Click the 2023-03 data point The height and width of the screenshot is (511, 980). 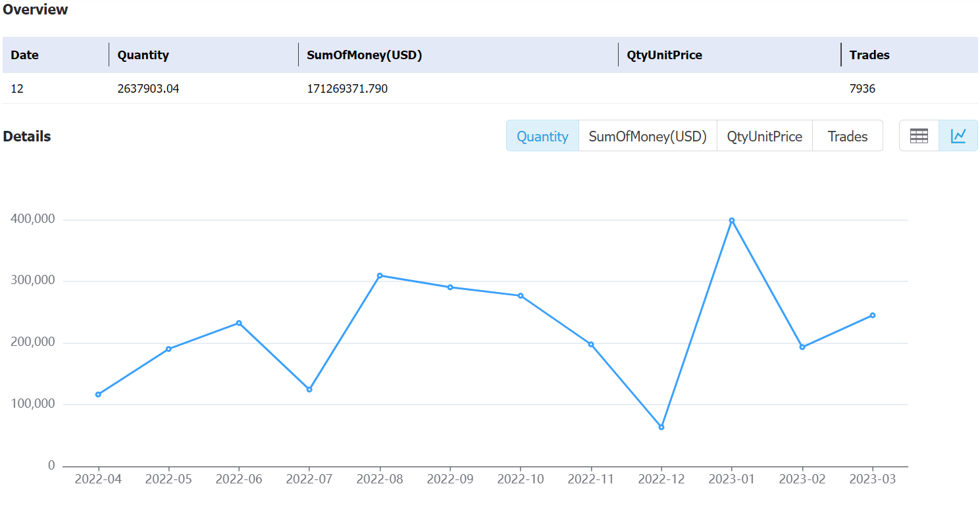click(873, 315)
